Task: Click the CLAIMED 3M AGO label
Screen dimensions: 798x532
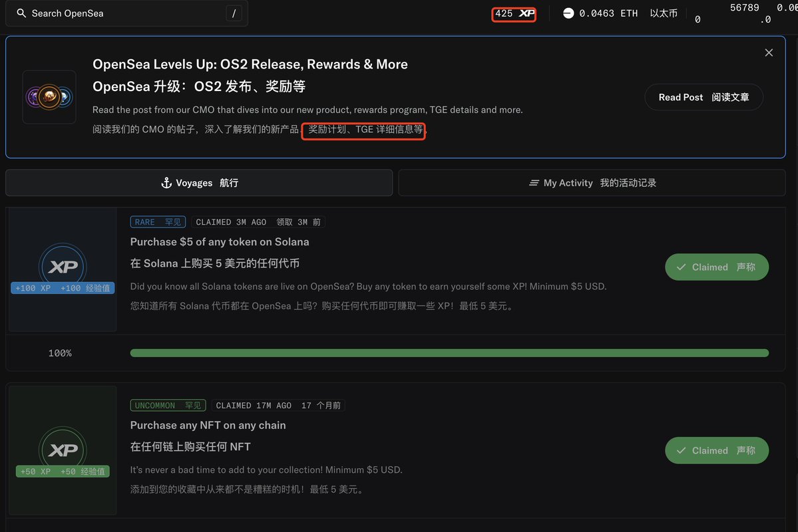Action: click(x=258, y=222)
